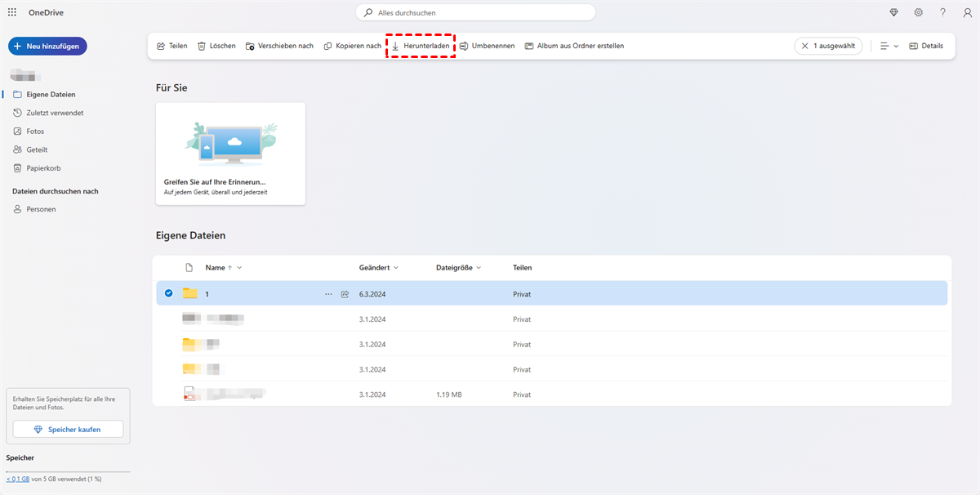The image size is (980, 495).
Task: Sort by the Name column header
Action: point(215,268)
